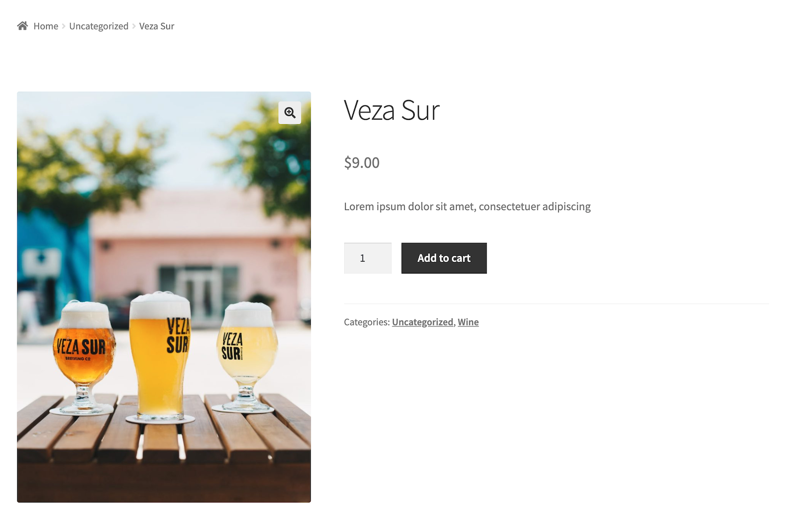
Task: Click the $9.00 price text
Action: (x=362, y=162)
